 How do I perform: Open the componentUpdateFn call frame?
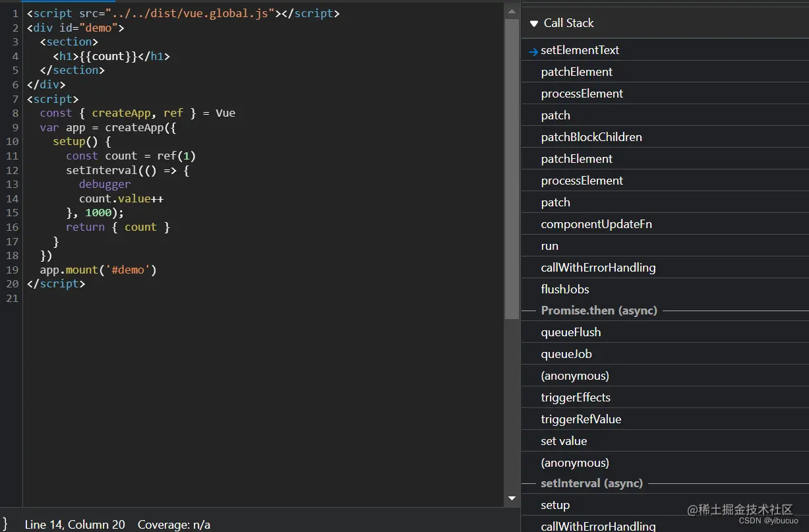click(665, 224)
